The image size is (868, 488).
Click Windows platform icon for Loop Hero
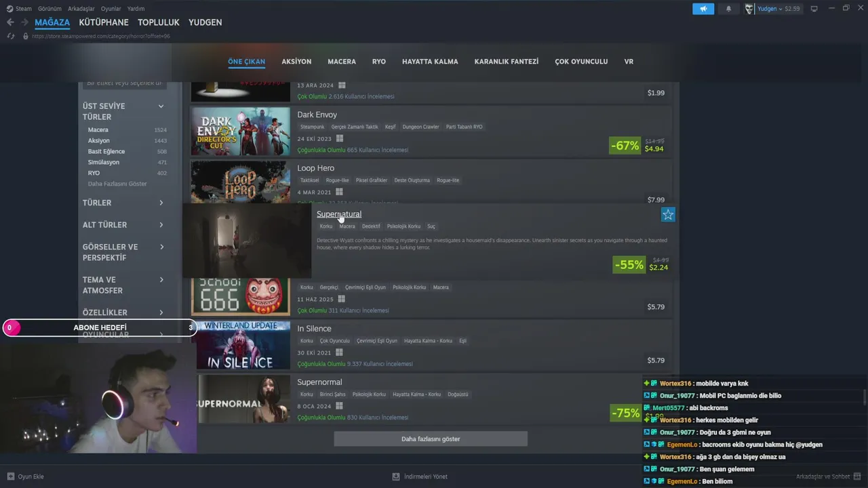click(x=340, y=192)
